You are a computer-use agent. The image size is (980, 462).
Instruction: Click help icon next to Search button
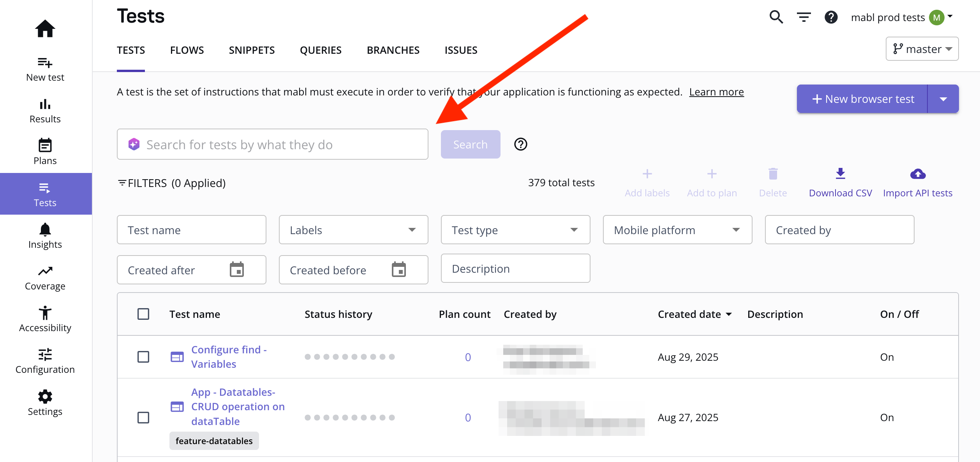click(520, 144)
